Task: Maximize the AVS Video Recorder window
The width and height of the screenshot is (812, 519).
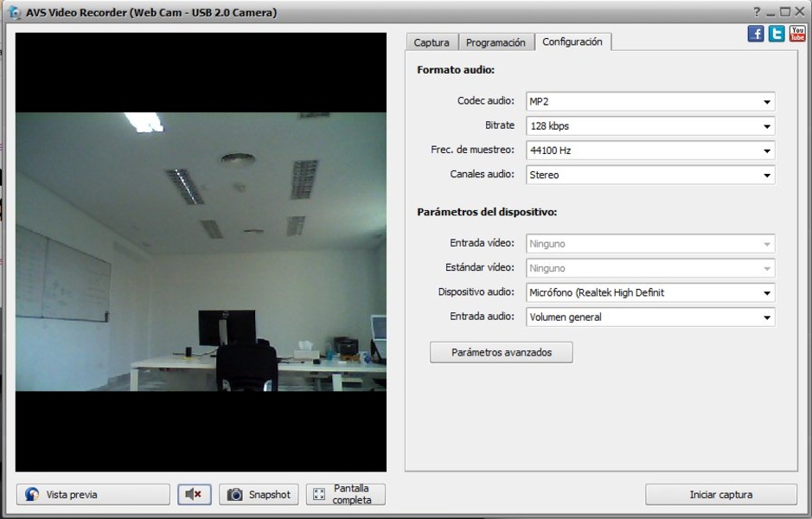Action: point(785,12)
